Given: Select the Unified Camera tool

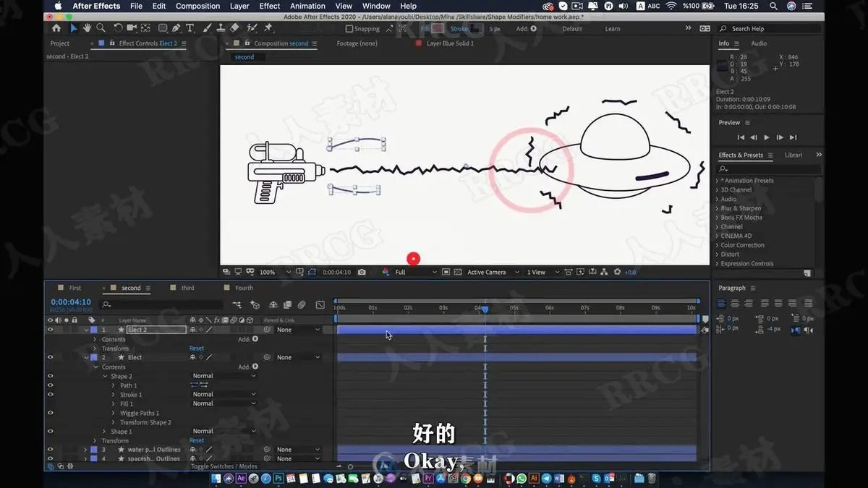Looking at the screenshot, I should [132, 28].
